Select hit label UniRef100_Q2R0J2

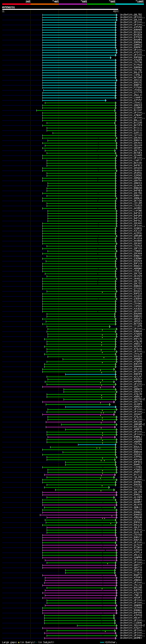coord(131,133)
